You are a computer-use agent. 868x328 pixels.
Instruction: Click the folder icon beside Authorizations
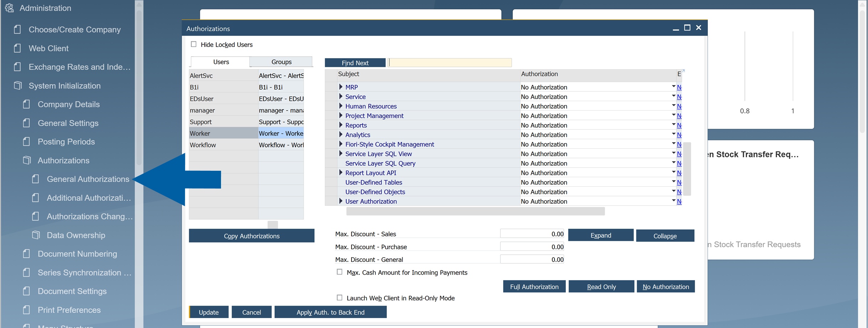(x=26, y=160)
